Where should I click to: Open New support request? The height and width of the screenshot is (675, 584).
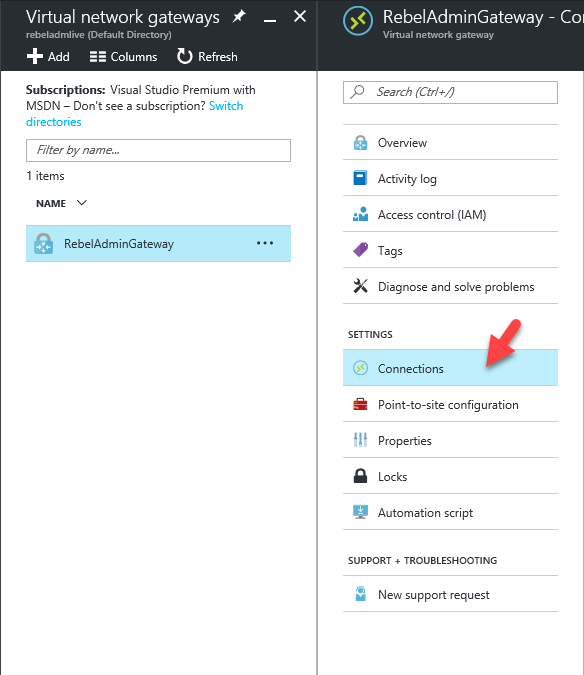tap(450, 594)
